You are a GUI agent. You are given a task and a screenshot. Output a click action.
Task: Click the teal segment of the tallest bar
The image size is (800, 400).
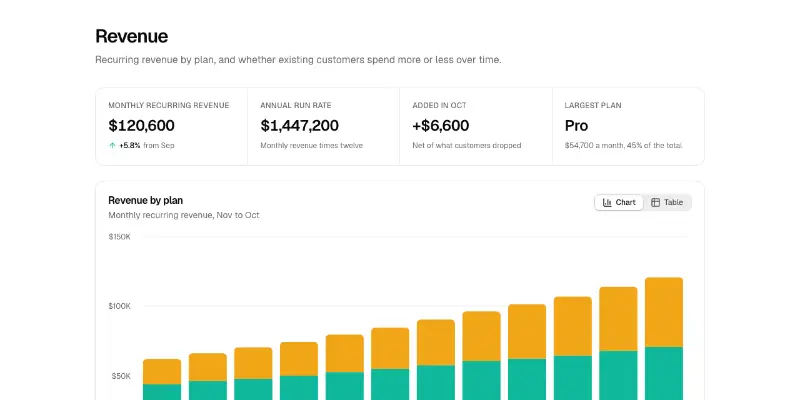click(664, 373)
